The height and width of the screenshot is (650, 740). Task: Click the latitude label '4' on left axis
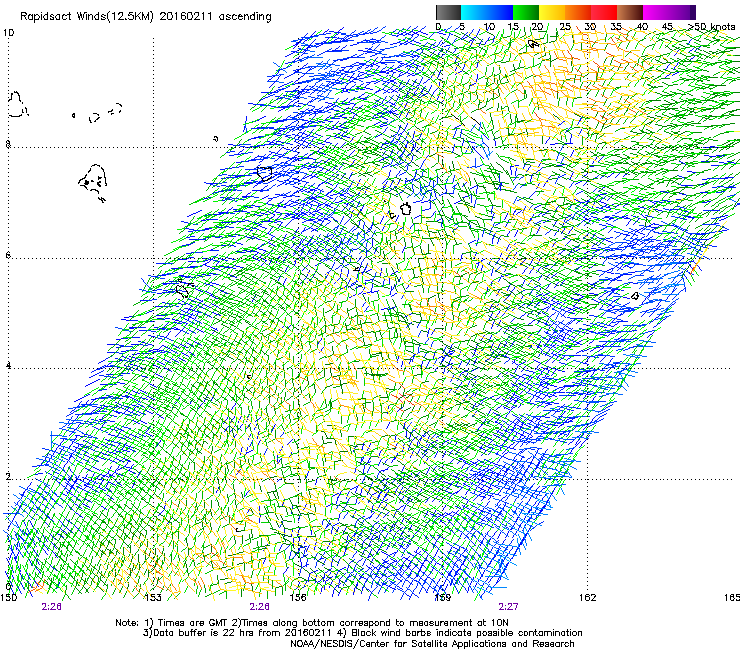tap(8, 365)
